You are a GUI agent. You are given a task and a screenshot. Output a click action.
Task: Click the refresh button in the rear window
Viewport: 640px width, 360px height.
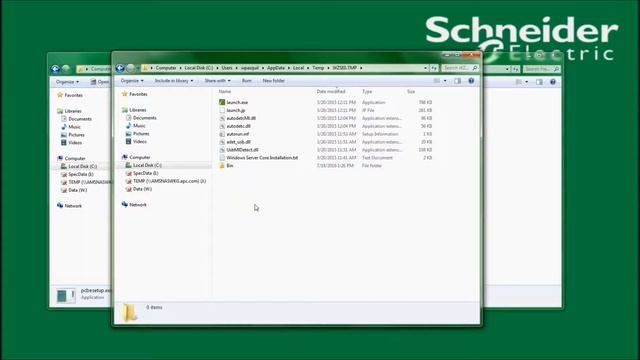tap(516, 69)
